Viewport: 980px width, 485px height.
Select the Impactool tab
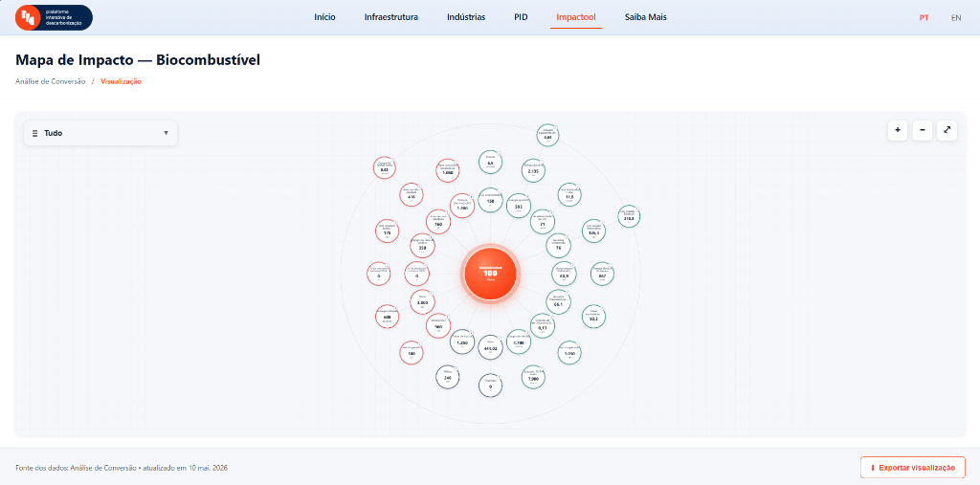[x=576, y=17]
